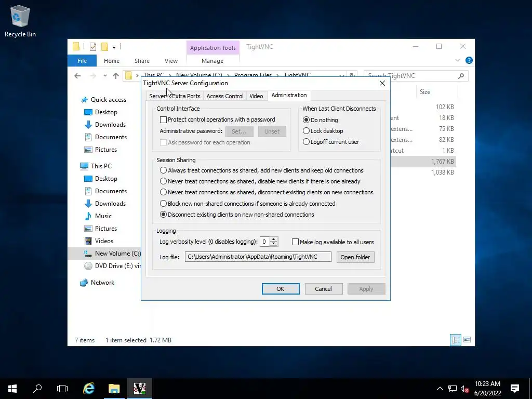Switch to large icons view layout
Screen dimensions: 532x399
467,340
